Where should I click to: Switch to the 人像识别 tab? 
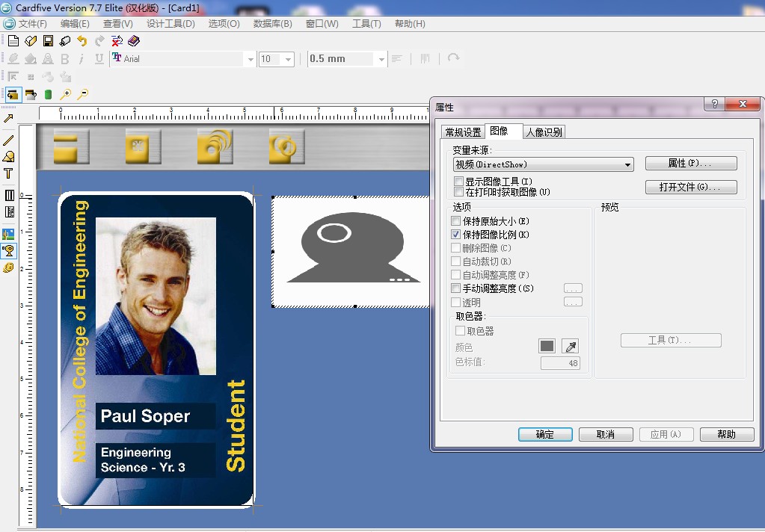544,132
